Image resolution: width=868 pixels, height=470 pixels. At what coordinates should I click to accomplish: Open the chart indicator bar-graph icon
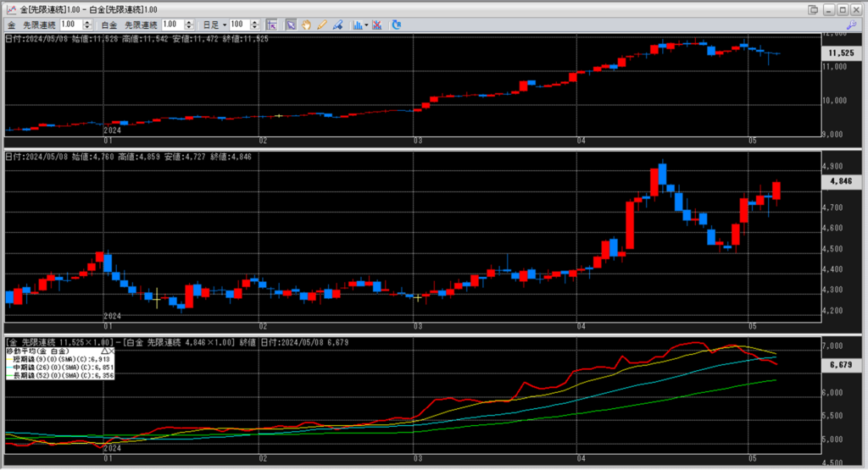tap(357, 25)
